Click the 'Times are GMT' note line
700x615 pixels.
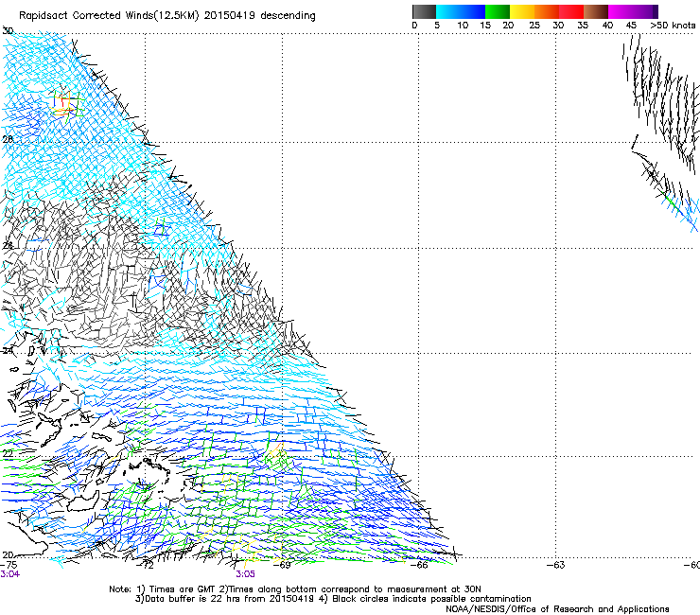click(x=295, y=589)
